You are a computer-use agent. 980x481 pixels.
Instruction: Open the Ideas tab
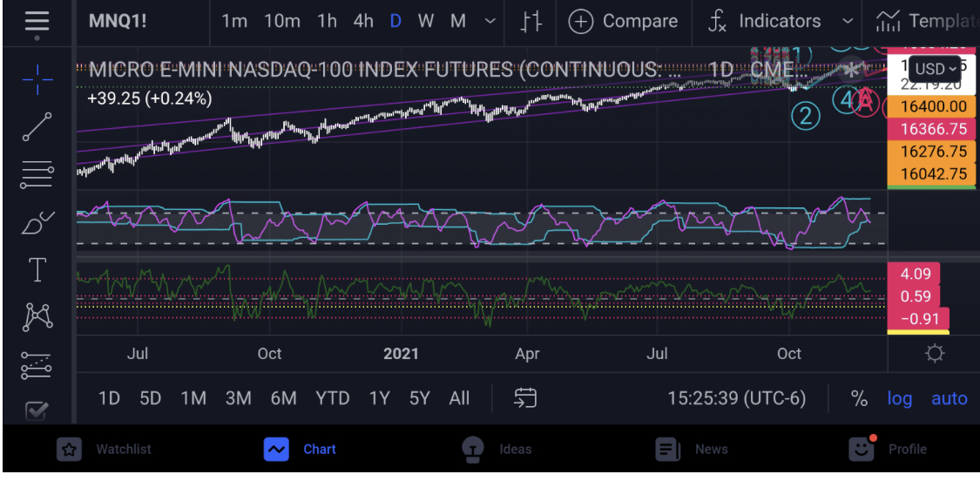(x=497, y=450)
